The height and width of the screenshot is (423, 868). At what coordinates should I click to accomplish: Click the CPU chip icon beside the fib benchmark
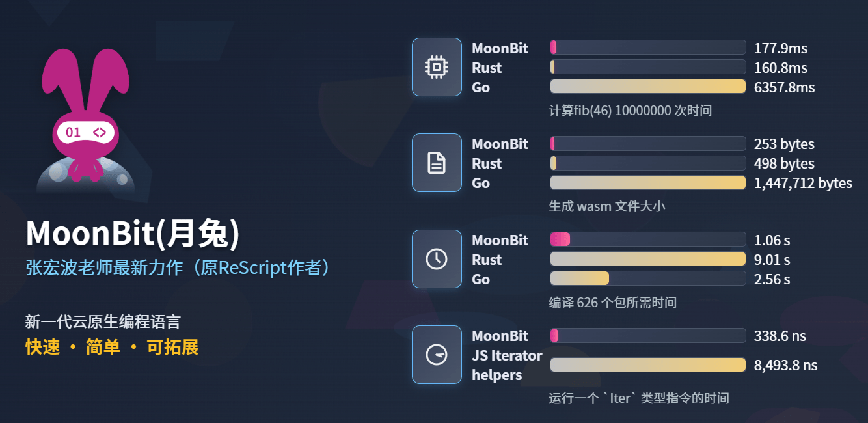pyautogui.click(x=437, y=67)
